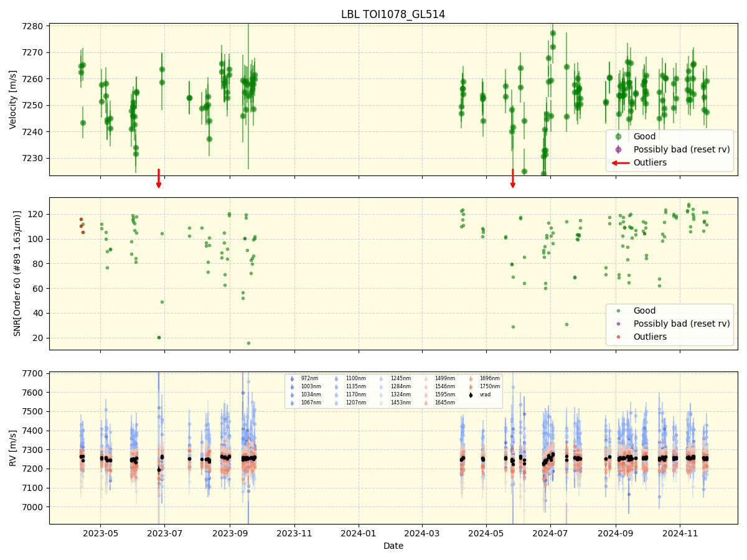
Task: Click the green Good marker in velocity legend
Action: point(618,136)
